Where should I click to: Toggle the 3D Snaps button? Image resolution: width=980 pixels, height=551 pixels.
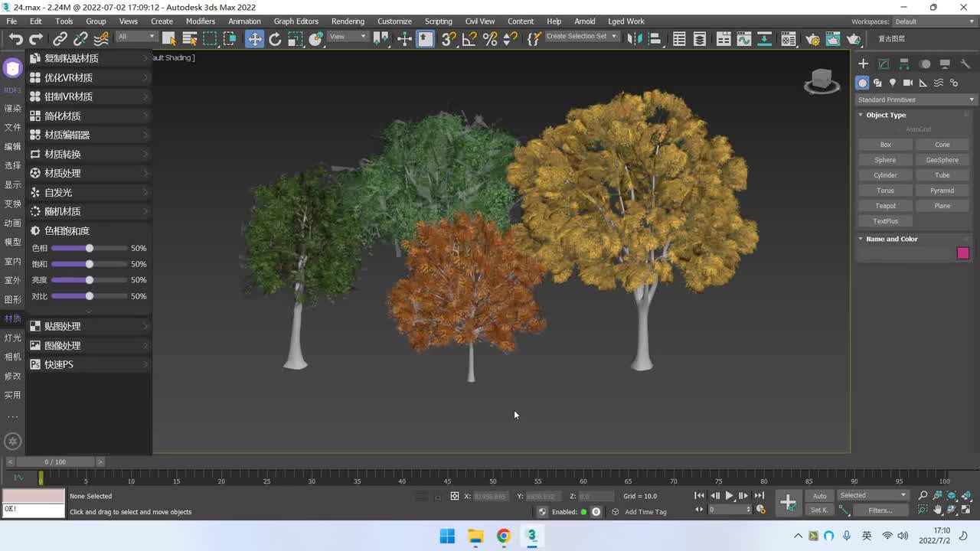click(x=449, y=39)
